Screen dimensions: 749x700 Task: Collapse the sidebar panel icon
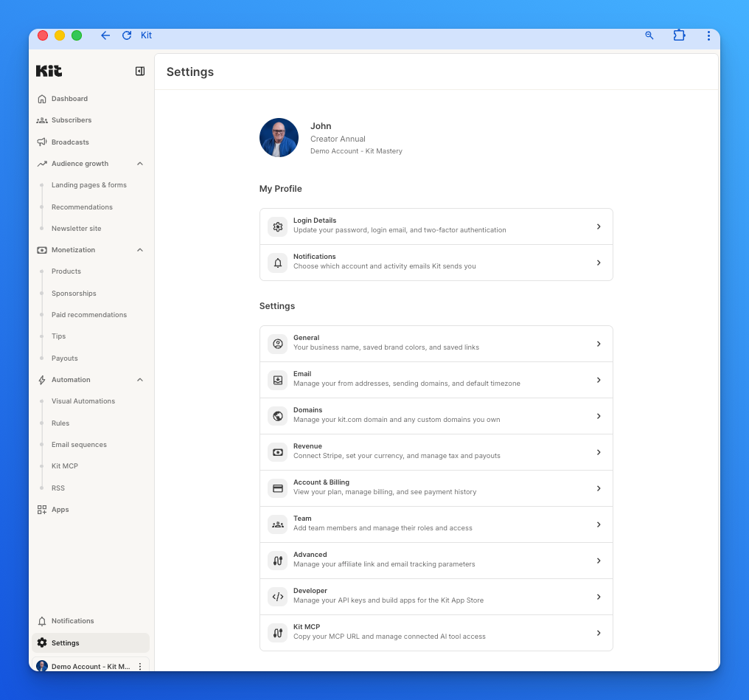[140, 72]
